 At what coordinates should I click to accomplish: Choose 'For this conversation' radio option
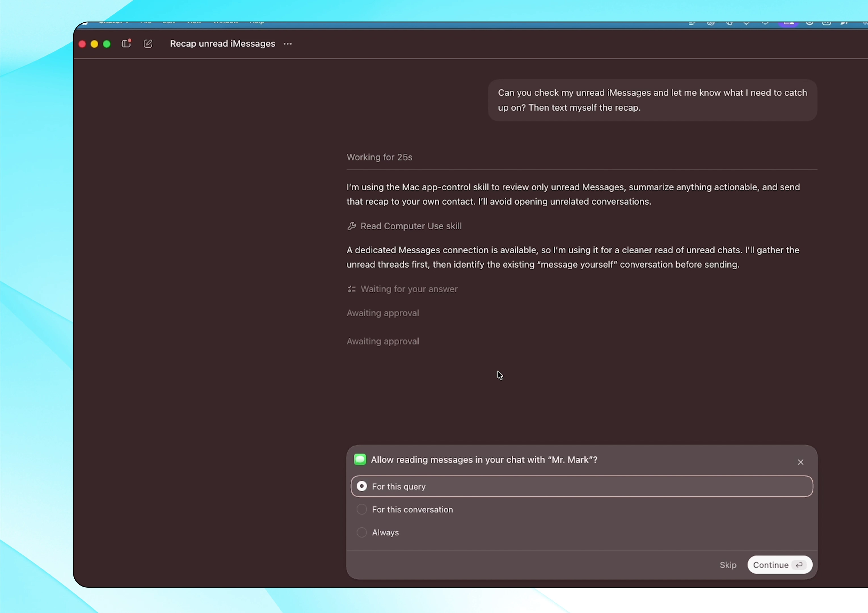582,509
